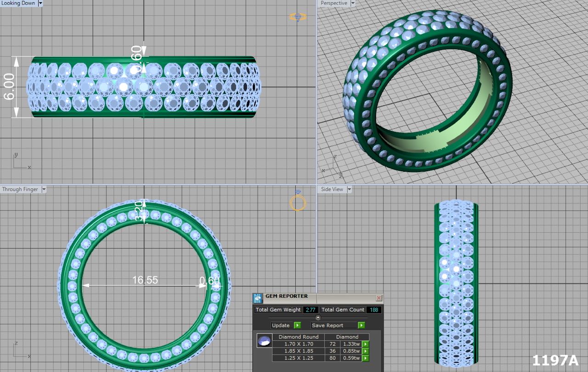Click the Save Report green arrow button
The image size is (588, 372).
(x=362, y=325)
